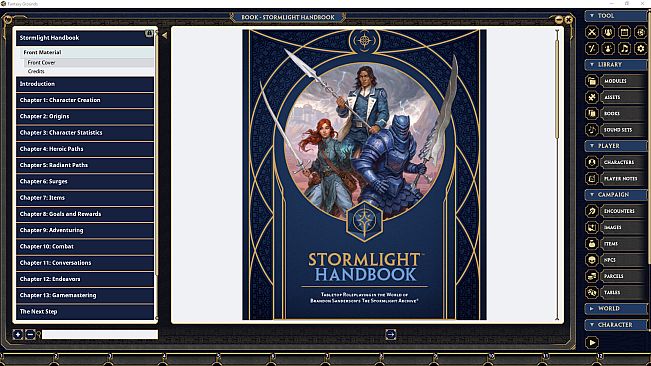
Task: Click the Tables button label
Action: tap(612, 292)
